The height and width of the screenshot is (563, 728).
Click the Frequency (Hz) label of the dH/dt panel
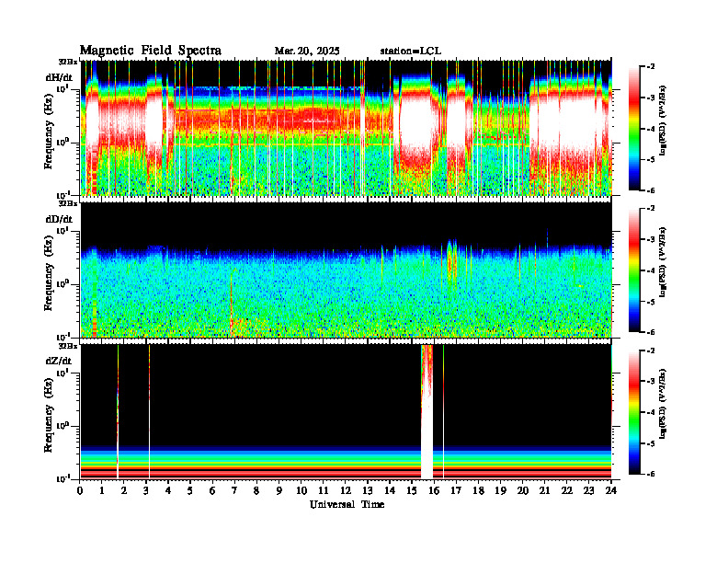pyautogui.click(x=49, y=132)
